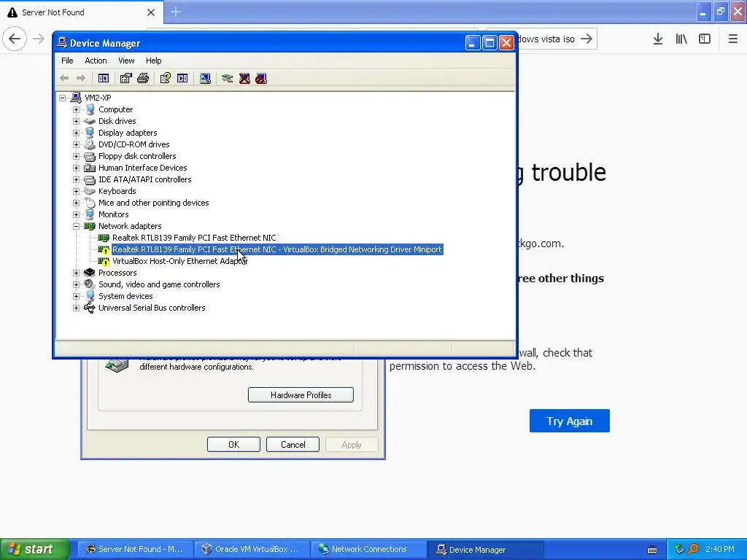Screen dimensions: 747x560
Task: Click the Device Manager back arrow
Action: (x=64, y=78)
